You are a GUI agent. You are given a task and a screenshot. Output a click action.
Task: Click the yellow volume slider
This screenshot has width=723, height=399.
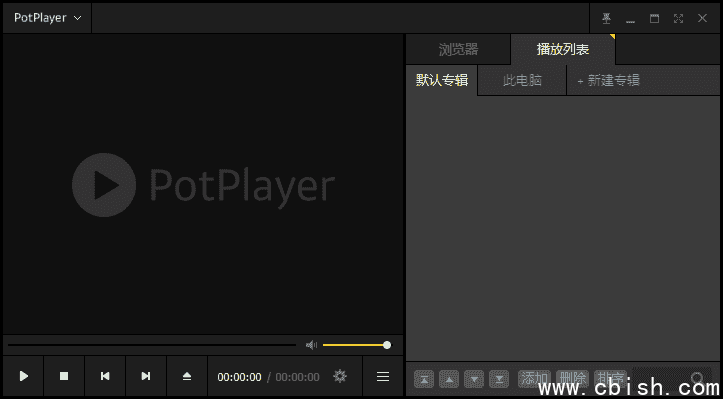tap(356, 345)
